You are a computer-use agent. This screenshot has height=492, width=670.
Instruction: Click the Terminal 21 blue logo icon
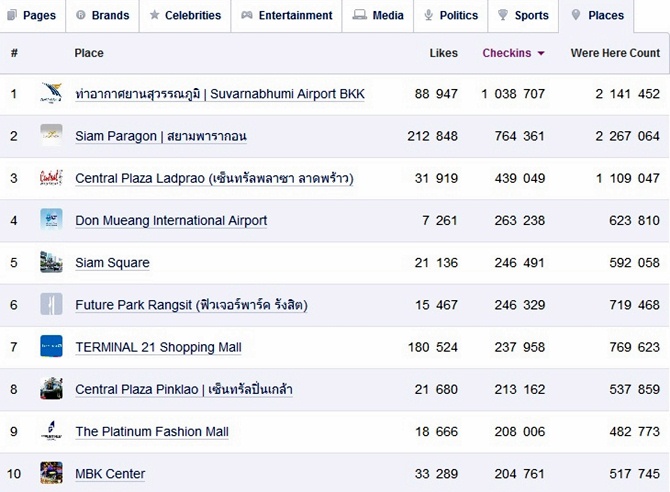pyautogui.click(x=51, y=346)
